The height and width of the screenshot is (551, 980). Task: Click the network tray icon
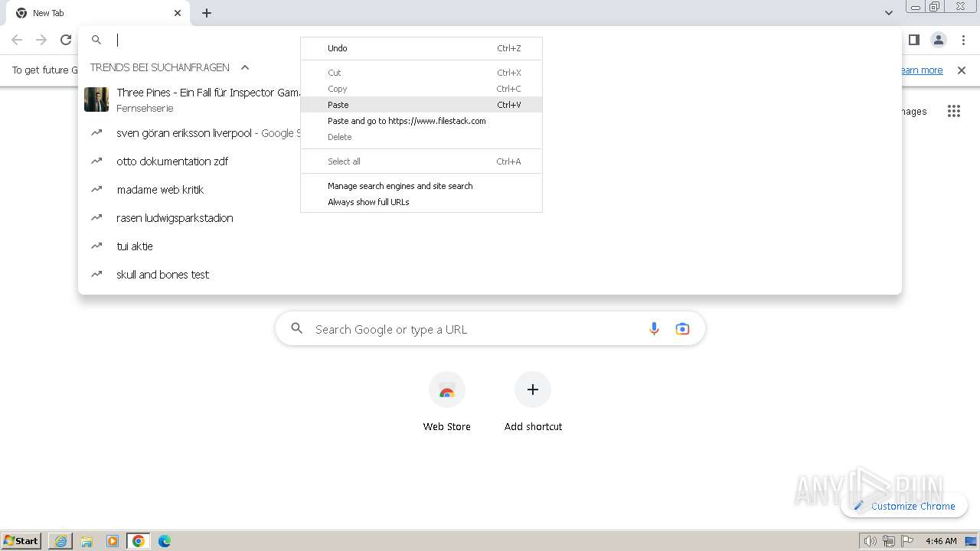(889, 541)
